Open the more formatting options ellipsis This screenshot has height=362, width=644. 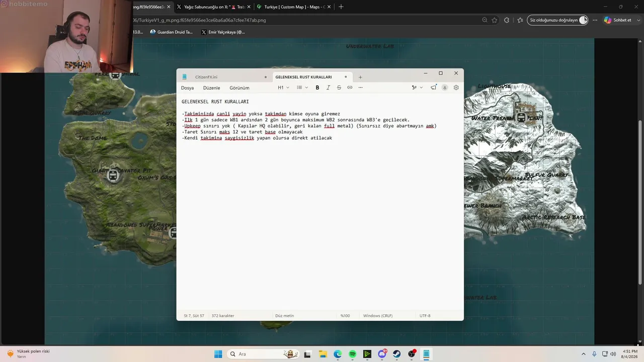(360, 87)
